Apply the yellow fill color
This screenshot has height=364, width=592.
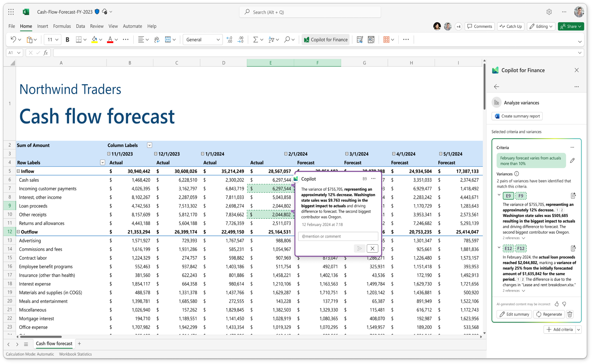click(x=95, y=39)
